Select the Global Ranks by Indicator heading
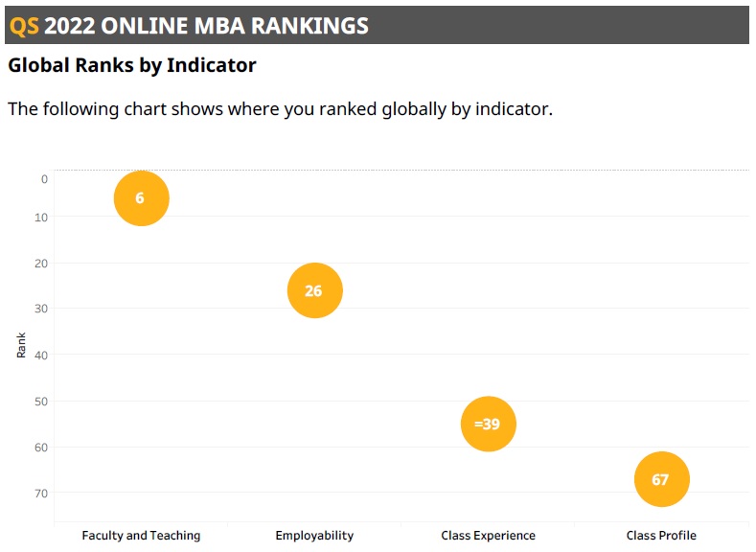 pyautogui.click(x=132, y=65)
